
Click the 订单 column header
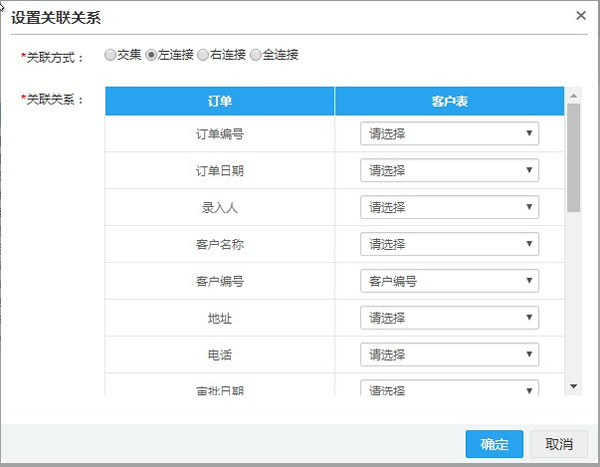[x=219, y=102]
